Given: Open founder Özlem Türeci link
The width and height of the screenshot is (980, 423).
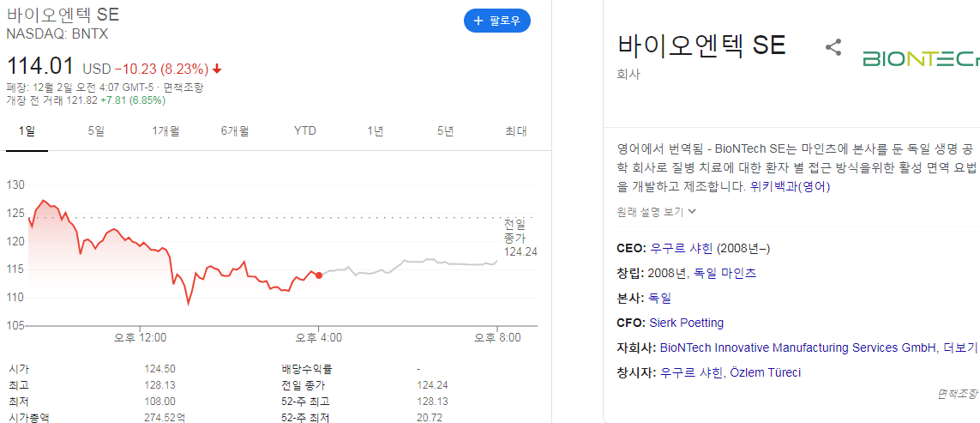Looking at the screenshot, I should (765, 373).
